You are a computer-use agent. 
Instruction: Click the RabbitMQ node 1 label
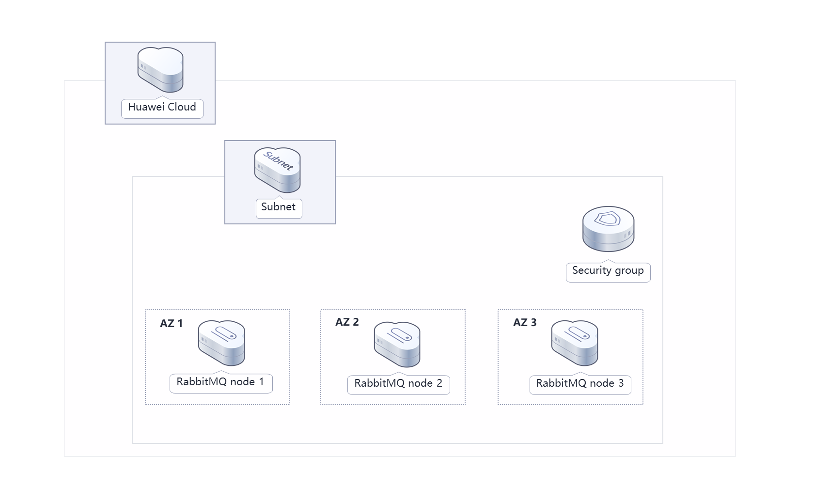221,383
